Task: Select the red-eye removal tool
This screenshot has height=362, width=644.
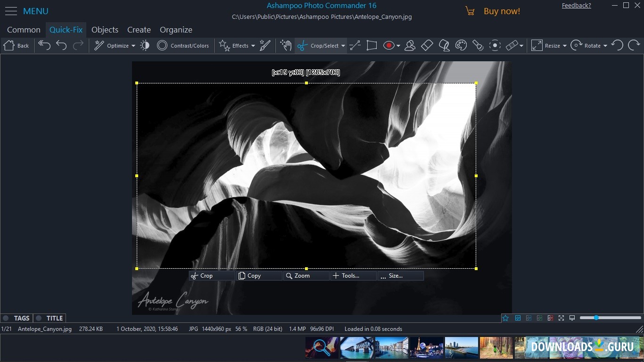Action: click(388, 45)
